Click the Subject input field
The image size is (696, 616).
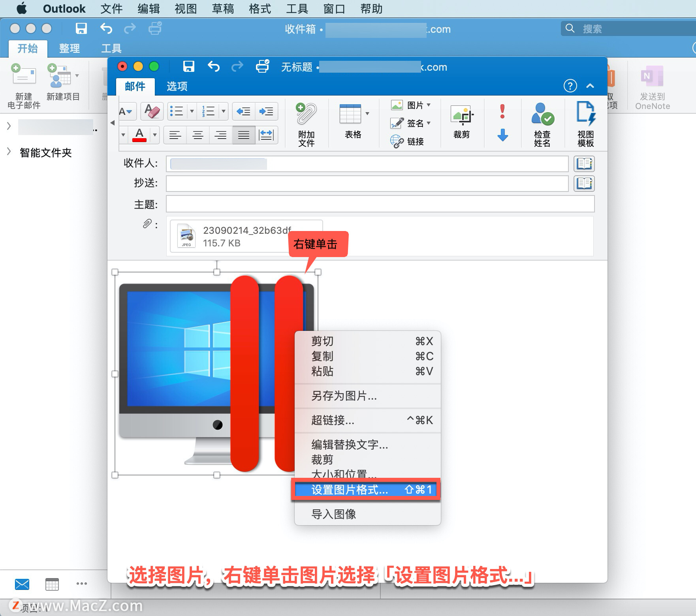click(380, 204)
